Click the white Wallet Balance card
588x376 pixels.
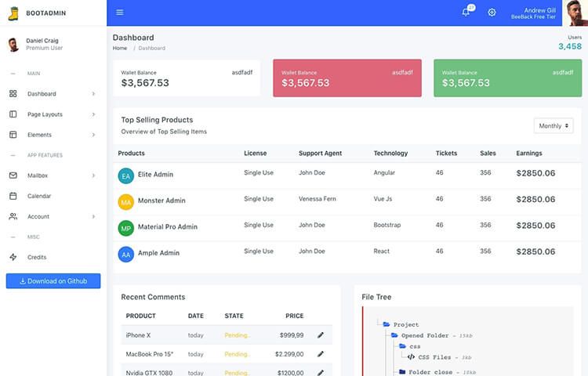pos(187,78)
